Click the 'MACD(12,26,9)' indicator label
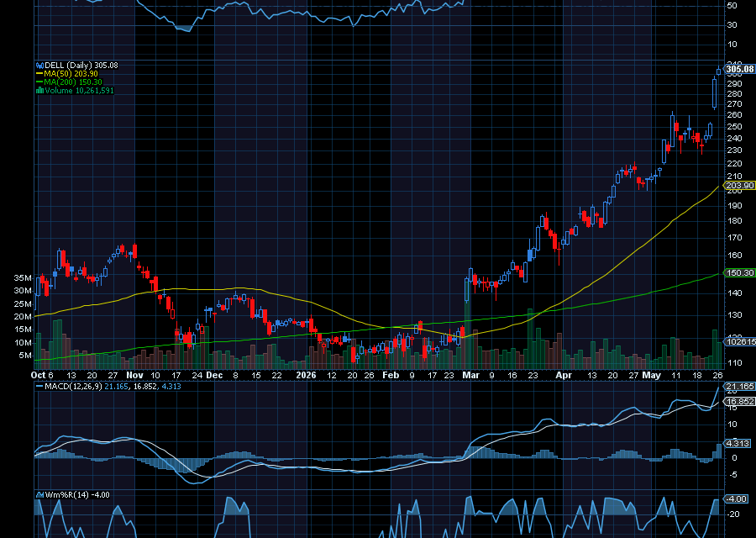 [73, 387]
